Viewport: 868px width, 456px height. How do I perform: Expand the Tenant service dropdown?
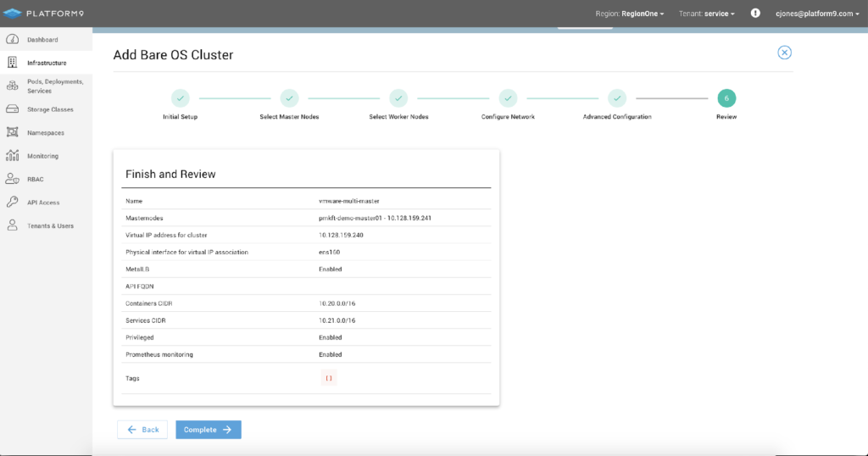707,14
